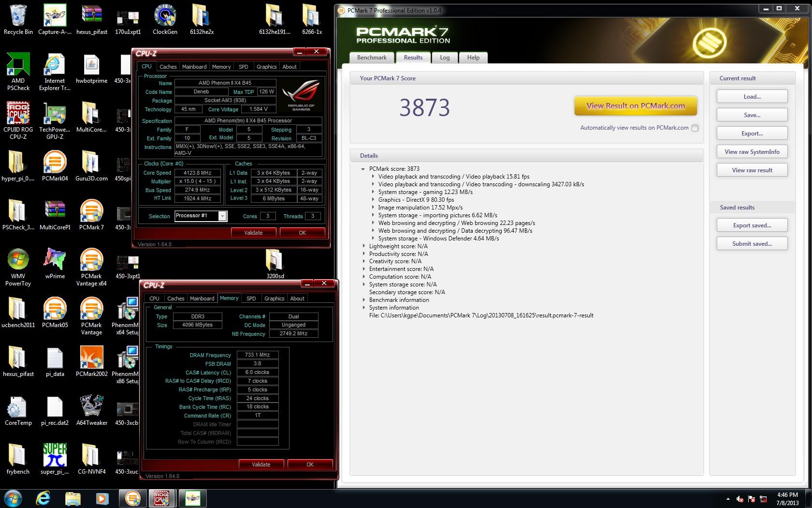Click the Export... button
Image resolution: width=812 pixels, height=508 pixels.
(x=752, y=134)
